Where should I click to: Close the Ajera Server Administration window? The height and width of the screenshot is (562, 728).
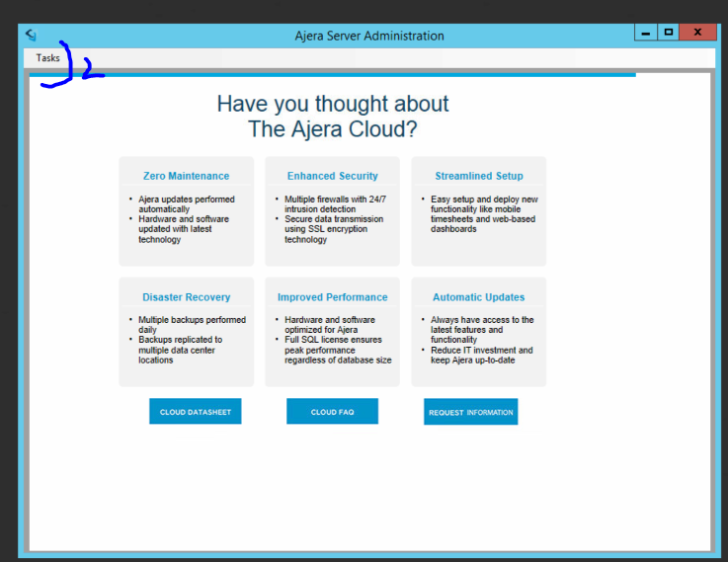pyautogui.click(x=697, y=33)
